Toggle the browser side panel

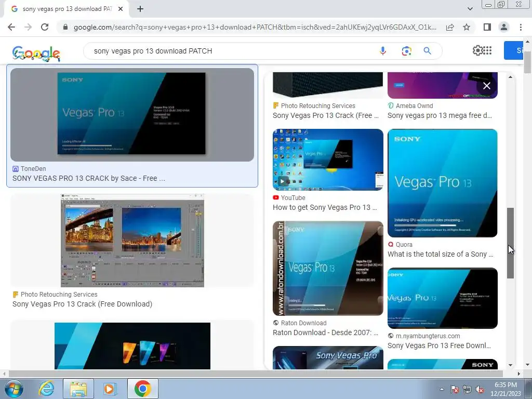[487, 27]
